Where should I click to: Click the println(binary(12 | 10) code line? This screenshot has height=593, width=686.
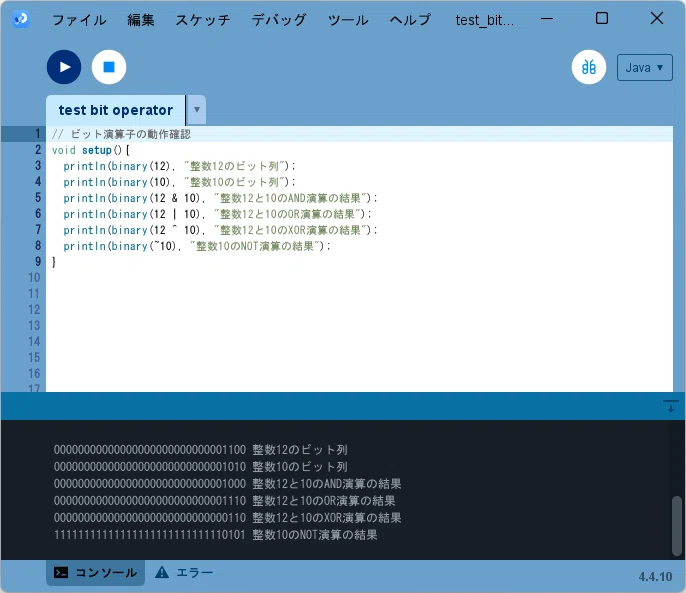217,214
